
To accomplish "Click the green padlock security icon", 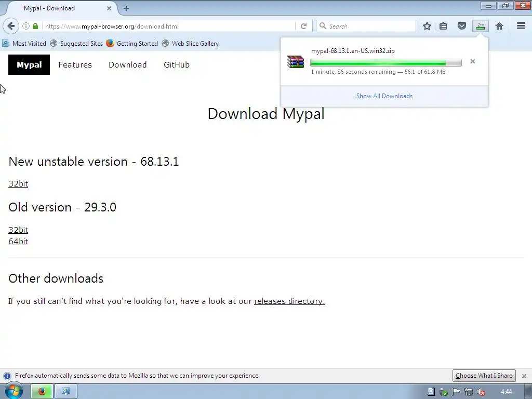I will click(x=35, y=26).
